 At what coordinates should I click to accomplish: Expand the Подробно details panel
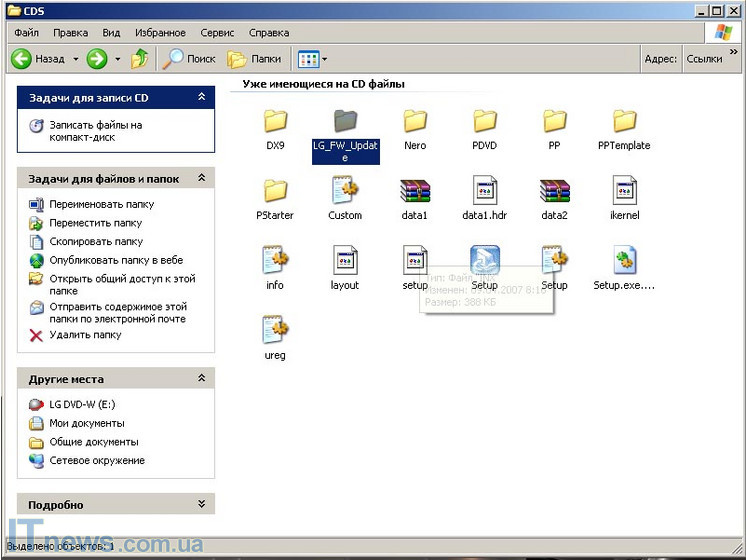pos(201,505)
